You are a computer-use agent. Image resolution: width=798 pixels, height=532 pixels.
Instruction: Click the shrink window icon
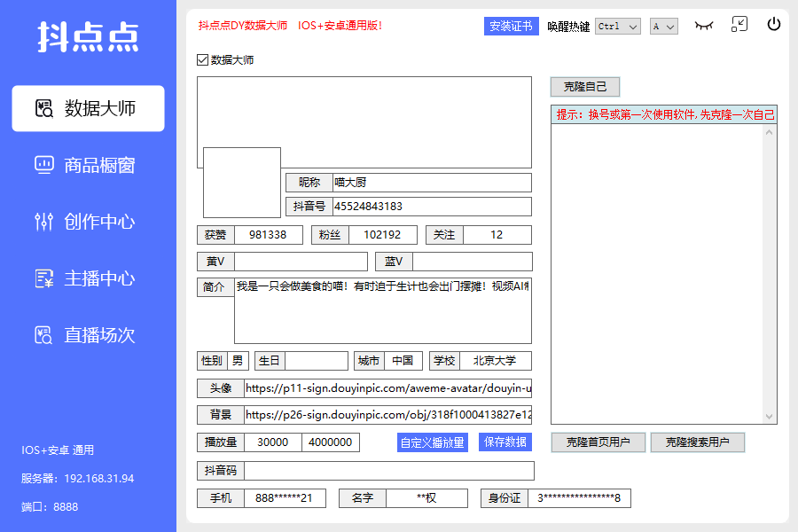pyautogui.click(x=739, y=24)
